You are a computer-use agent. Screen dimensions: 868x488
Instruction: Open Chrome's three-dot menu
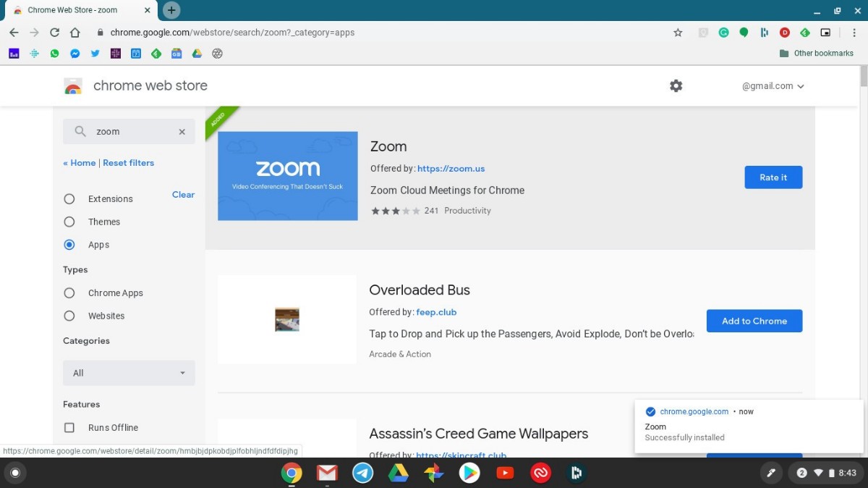[854, 33]
